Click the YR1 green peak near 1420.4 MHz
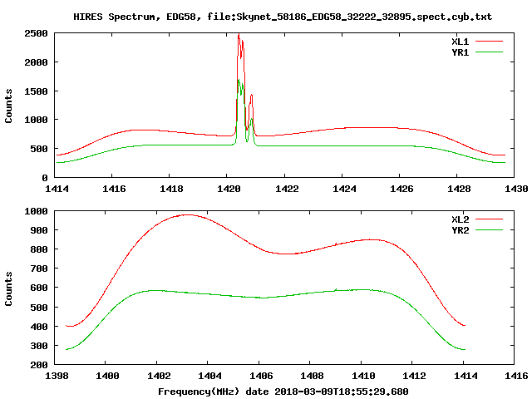532x399 pixels. pyautogui.click(x=239, y=80)
